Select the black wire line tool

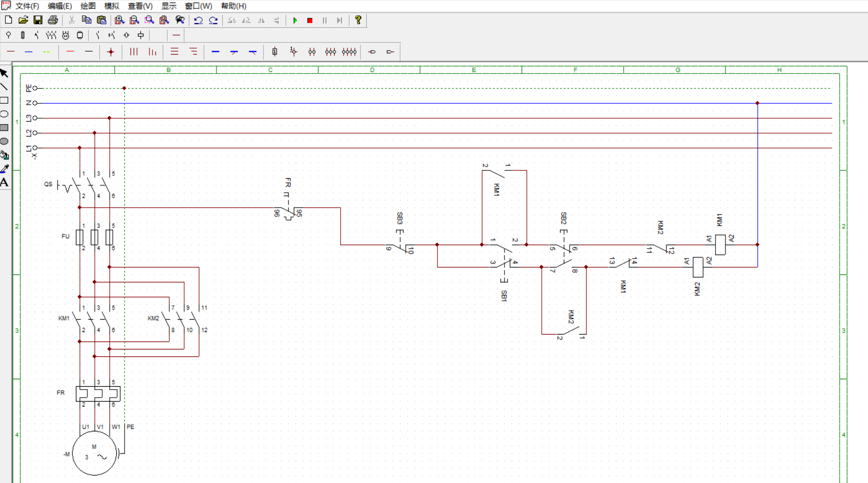click(x=89, y=52)
